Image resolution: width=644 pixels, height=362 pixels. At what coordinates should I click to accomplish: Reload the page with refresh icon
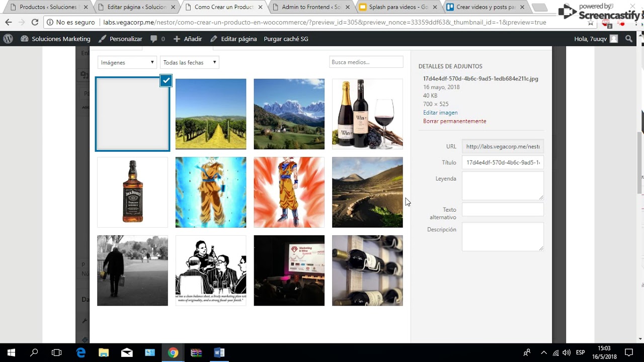coord(35,23)
